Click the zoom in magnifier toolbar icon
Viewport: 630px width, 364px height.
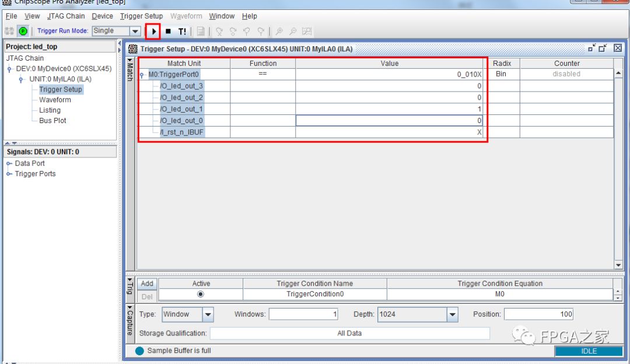[279, 32]
